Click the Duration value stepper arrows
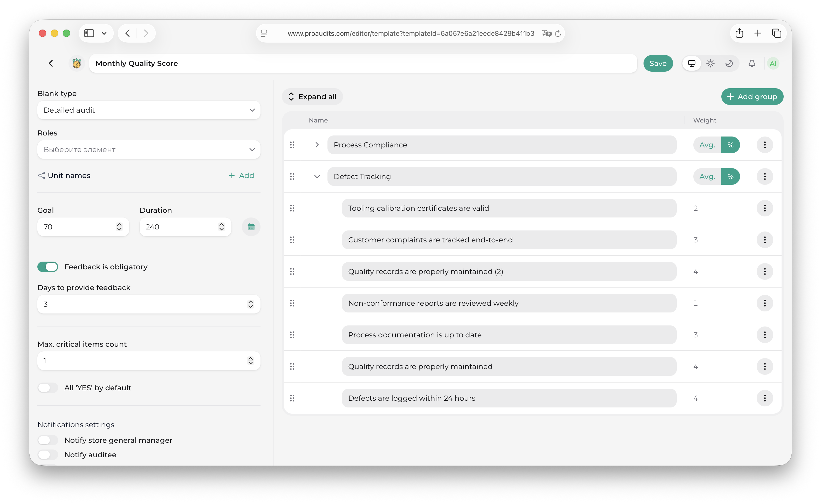 (x=222, y=227)
